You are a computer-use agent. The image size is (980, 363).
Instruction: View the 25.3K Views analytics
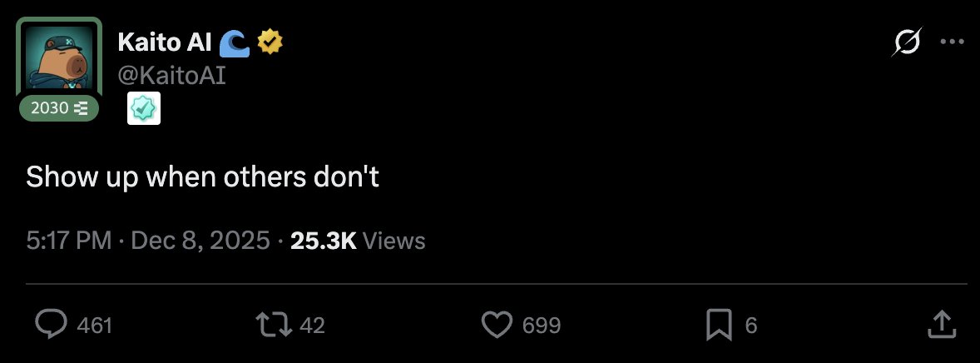tap(358, 241)
